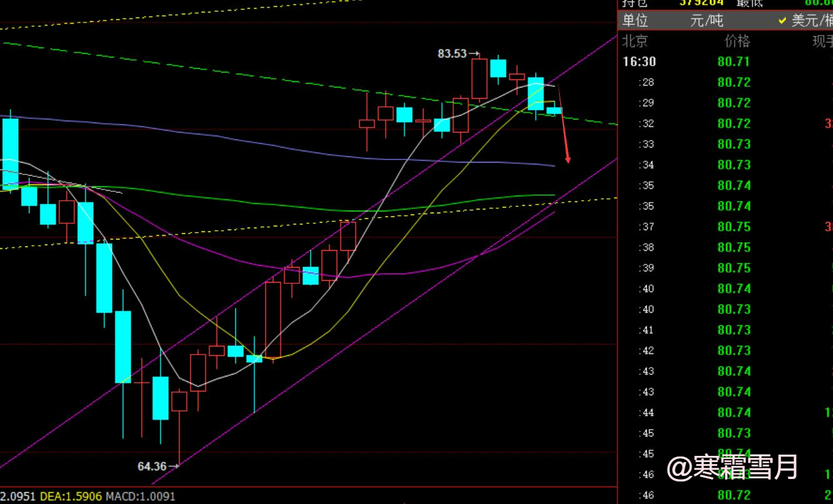Click the 83.53 high price label
833x504 pixels.
click(x=452, y=54)
